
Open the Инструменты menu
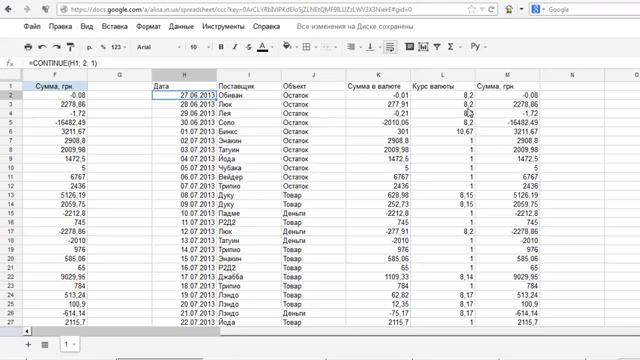click(223, 27)
